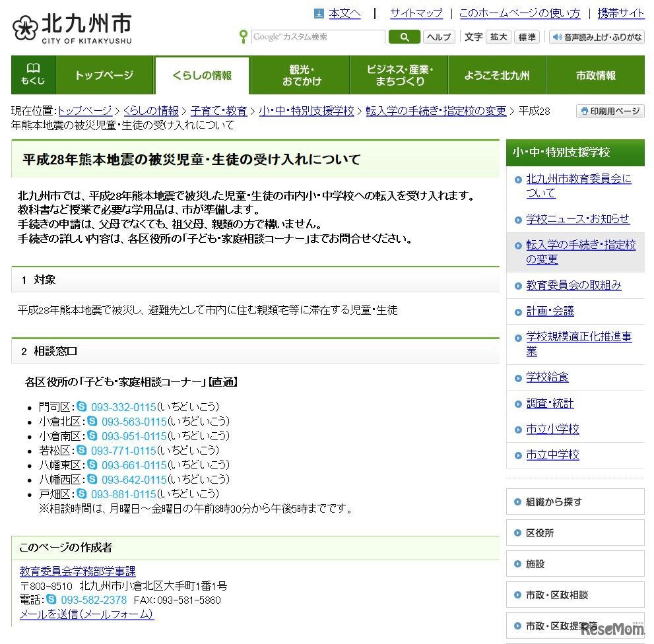The image size is (654, 644).
Task: Click breadcrumb link くらしの情報
Action: click(x=151, y=111)
